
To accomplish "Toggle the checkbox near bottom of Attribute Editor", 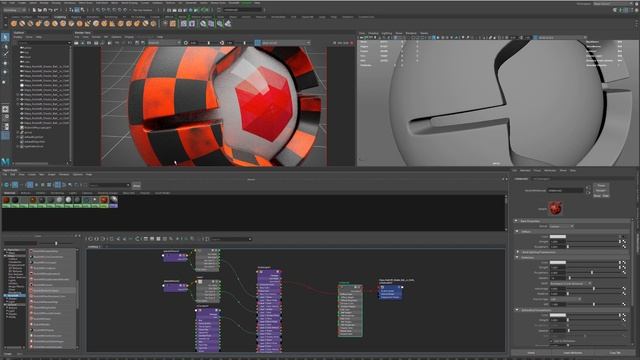I will [552, 341].
